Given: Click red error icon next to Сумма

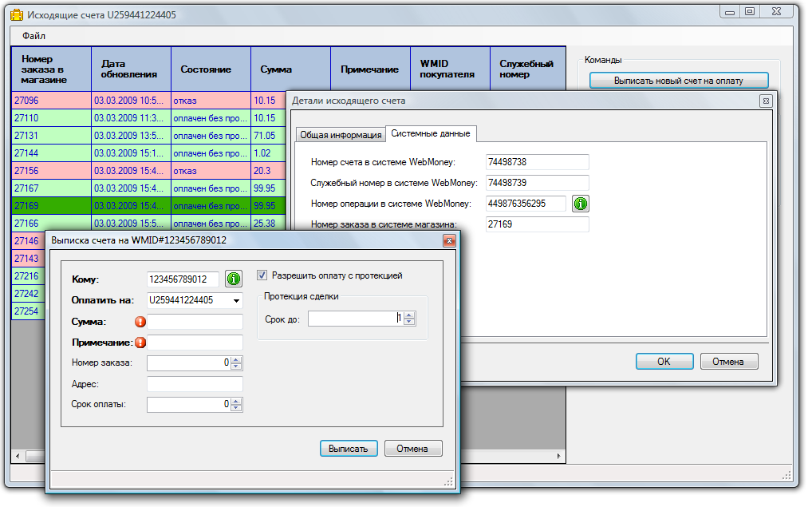Looking at the screenshot, I should (x=140, y=322).
